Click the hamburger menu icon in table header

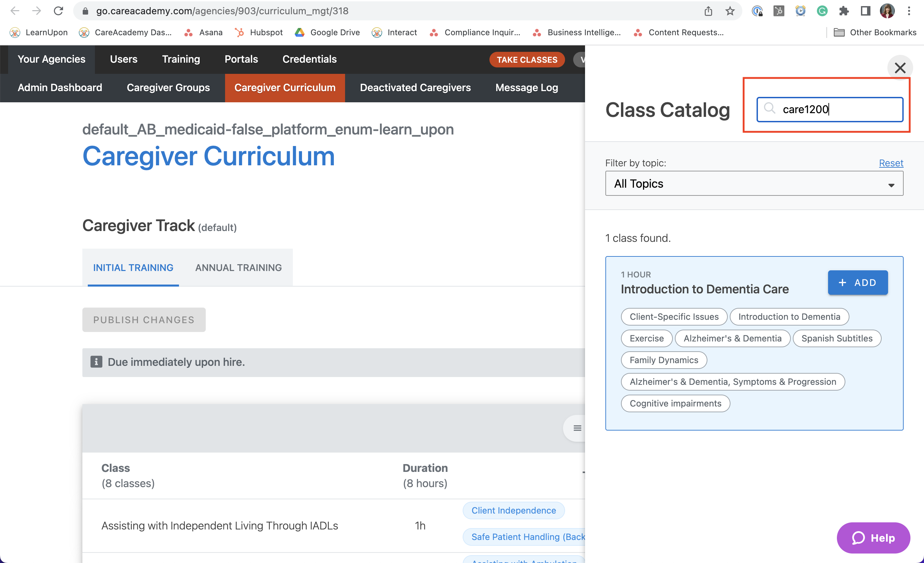pyautogui.click(x=577, y=428)
